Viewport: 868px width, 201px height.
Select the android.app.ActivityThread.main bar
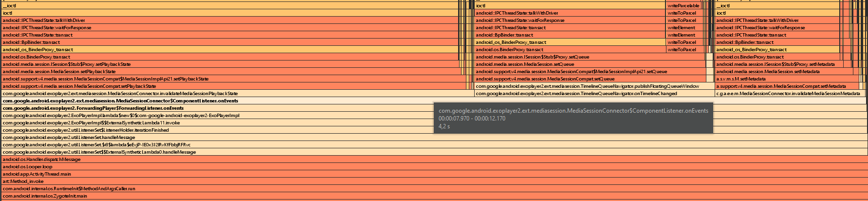pos(434,174)
